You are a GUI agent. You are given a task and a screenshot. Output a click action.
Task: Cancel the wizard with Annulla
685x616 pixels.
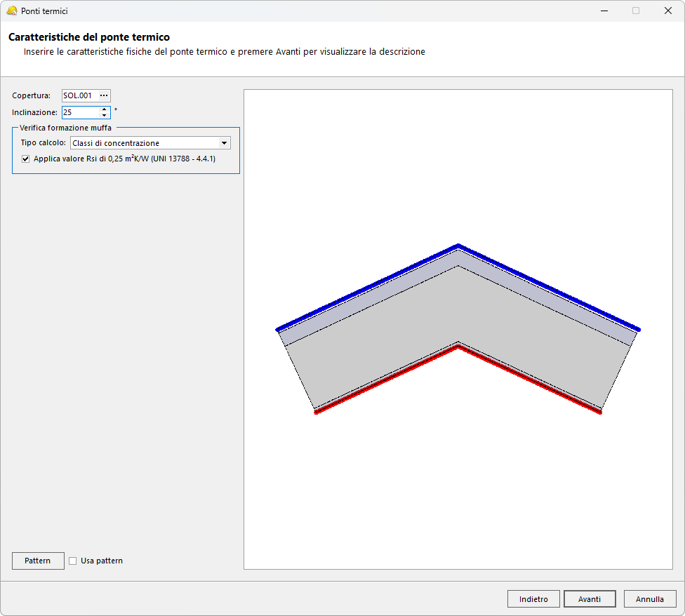[x=650, y=599]
